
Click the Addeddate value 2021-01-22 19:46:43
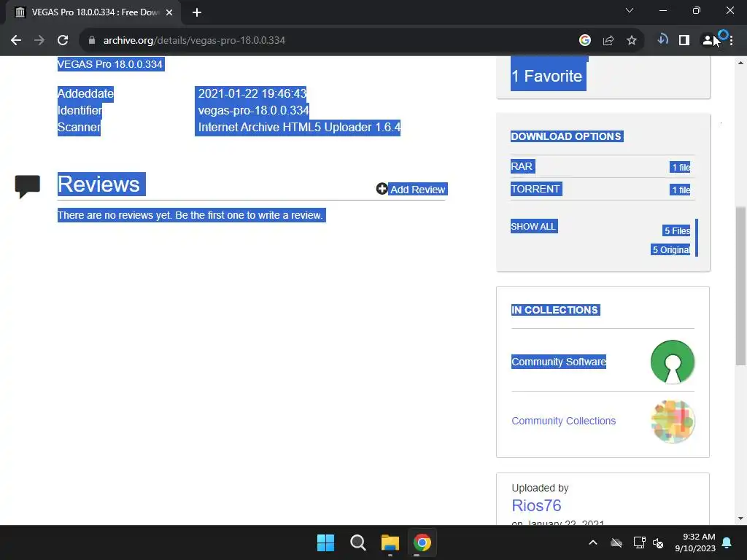[x=252, y=93]
